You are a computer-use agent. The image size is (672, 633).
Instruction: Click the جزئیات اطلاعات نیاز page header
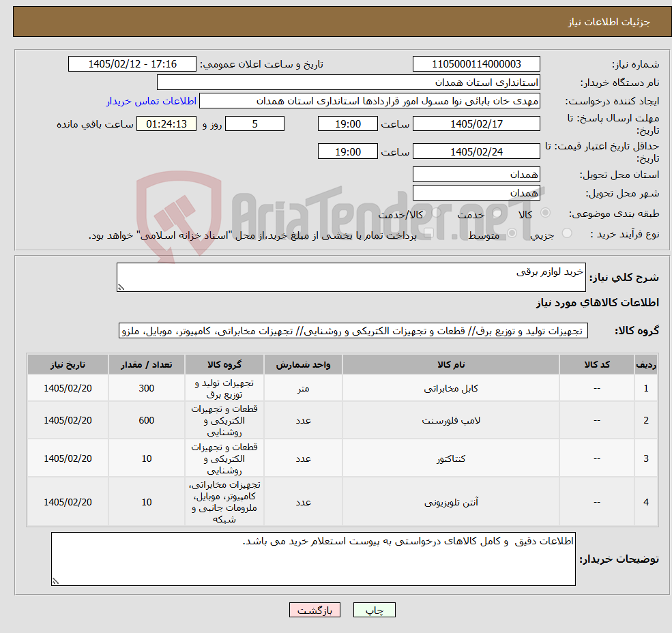point(609,22)
